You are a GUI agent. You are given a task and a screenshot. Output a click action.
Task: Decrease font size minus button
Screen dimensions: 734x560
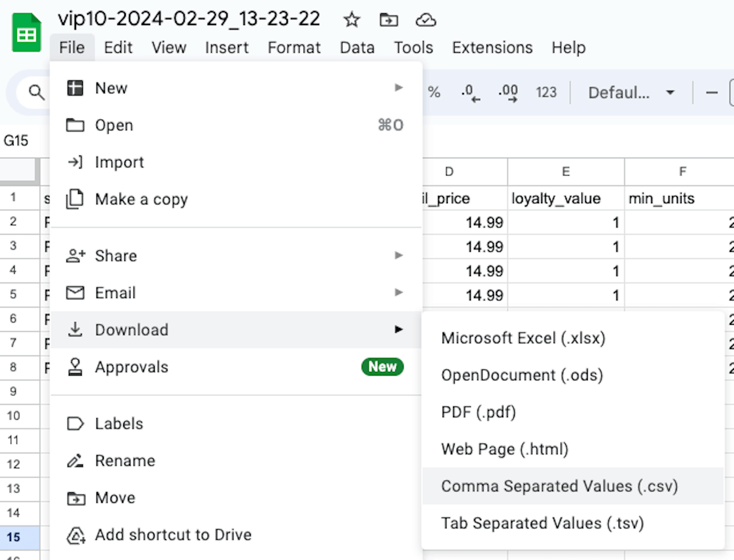click(x=711, y=93)
